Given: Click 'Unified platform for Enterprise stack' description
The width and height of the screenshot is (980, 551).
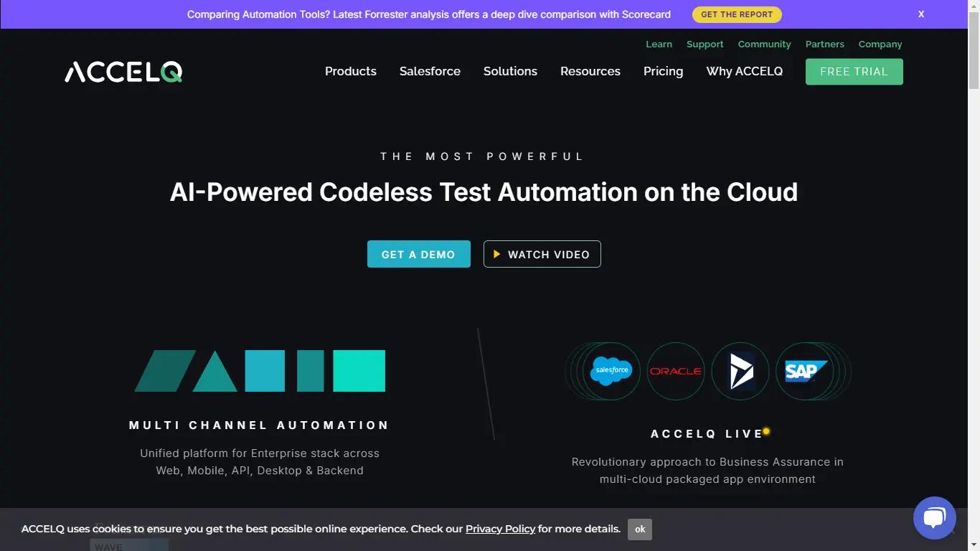Looking at the screenshot, I should click(x=260, y=462).
